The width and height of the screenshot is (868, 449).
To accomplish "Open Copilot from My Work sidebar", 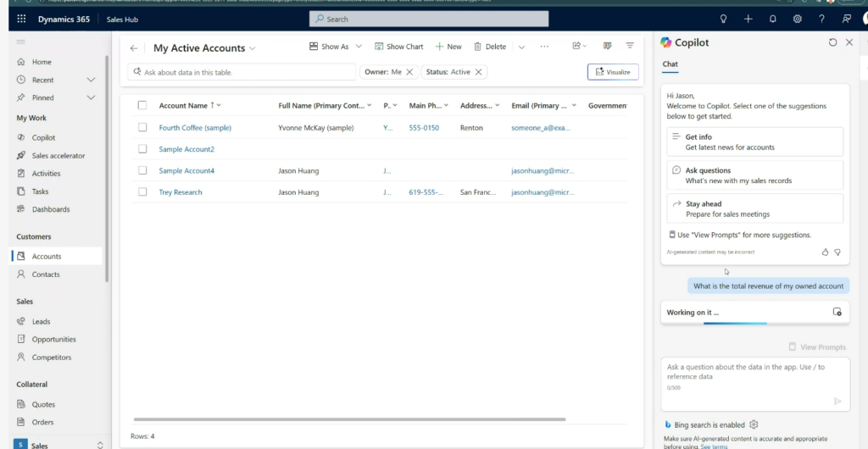I will [43, 137].
